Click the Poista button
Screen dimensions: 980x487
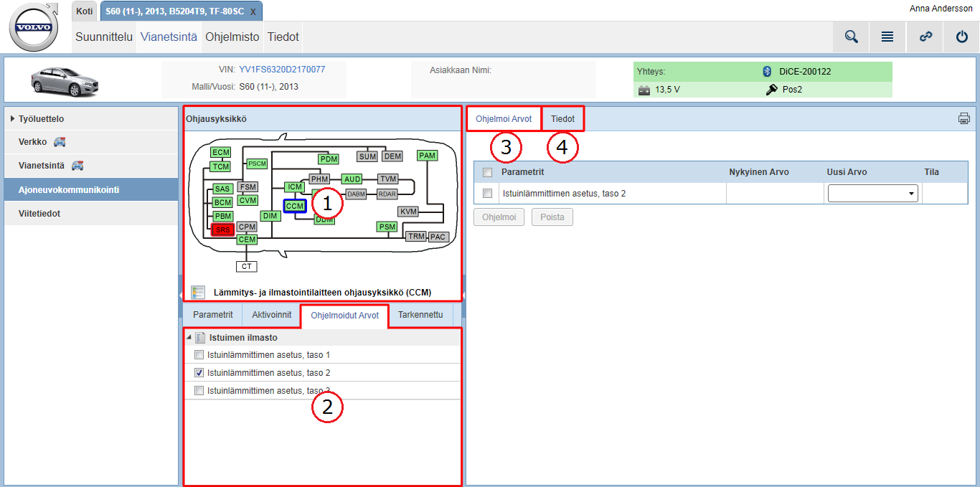click(x=552, y=217)
